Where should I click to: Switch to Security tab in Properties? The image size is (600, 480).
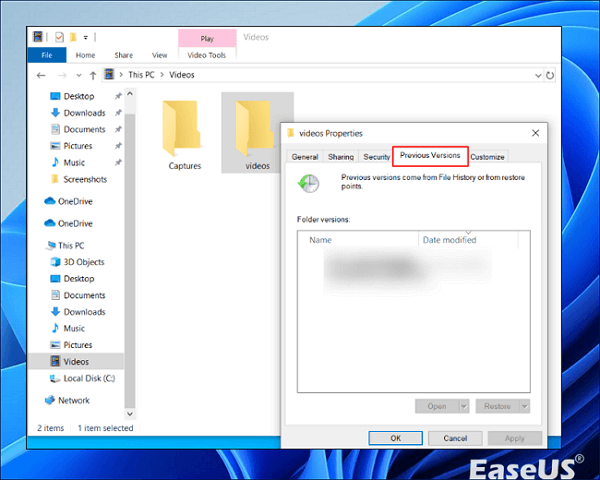tap(377, 157)
